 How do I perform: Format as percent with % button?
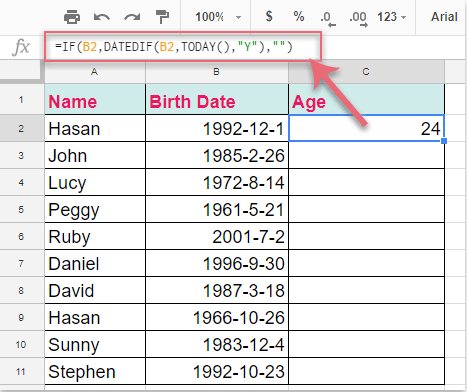point(299,16)
